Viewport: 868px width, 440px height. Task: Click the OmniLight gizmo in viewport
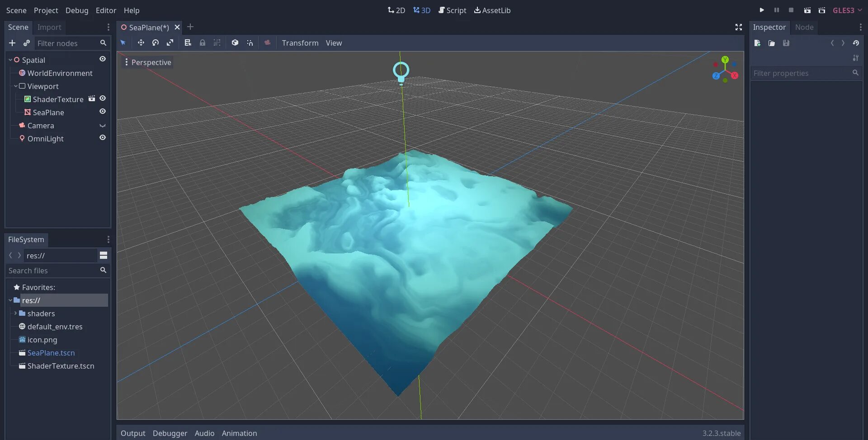tap(401, 73)
